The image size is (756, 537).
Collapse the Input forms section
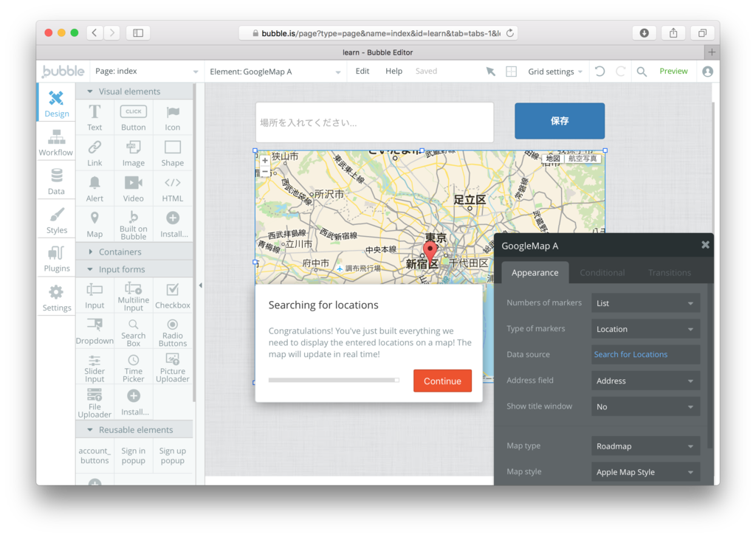[134, 269]
